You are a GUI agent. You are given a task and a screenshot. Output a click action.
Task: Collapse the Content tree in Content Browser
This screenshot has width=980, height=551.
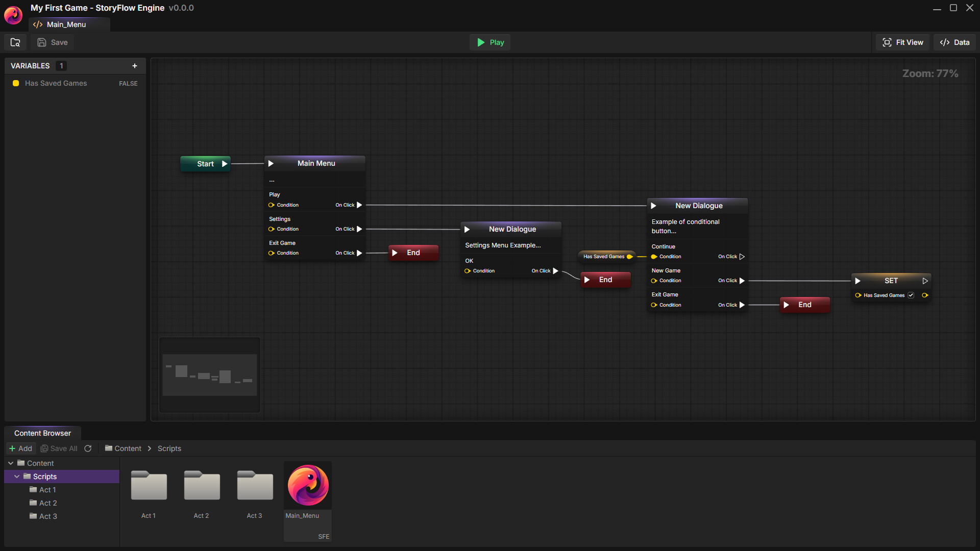11,463
